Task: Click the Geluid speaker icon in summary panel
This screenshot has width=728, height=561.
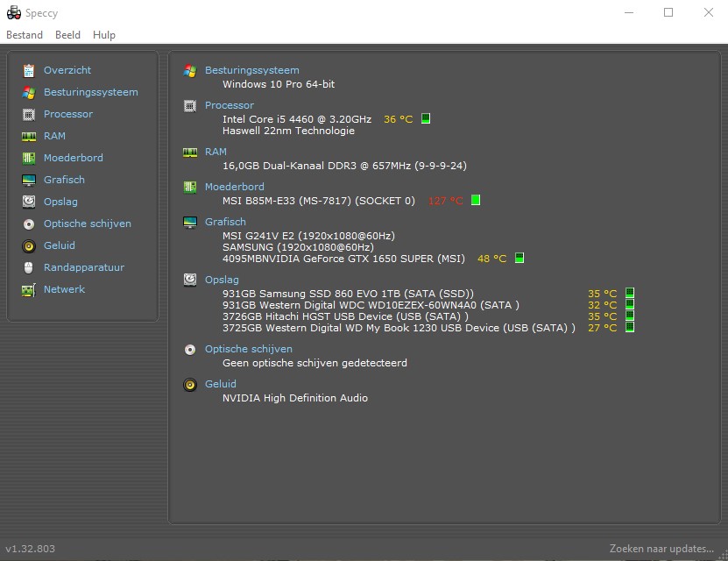Action: coord(190,385)
